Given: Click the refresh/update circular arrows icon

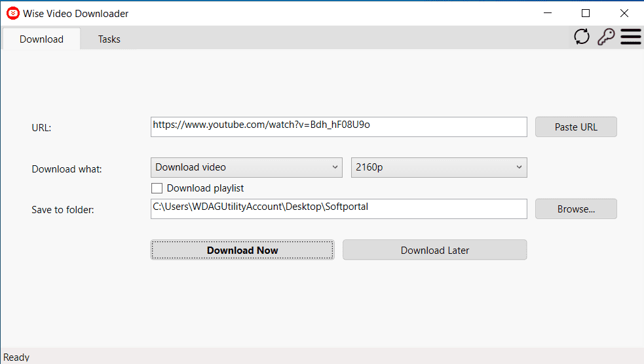Looking at the screenshot, I should [x=582, y=37].
